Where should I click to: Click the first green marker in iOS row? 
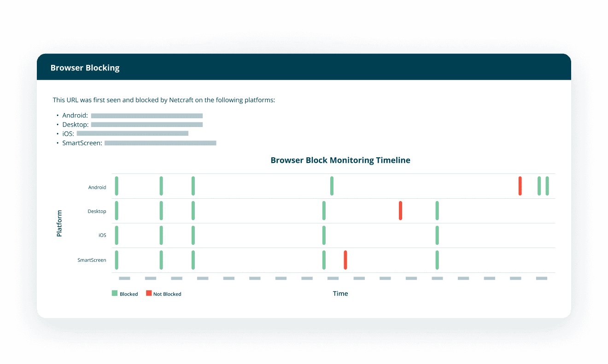click(x=117, y=235)
